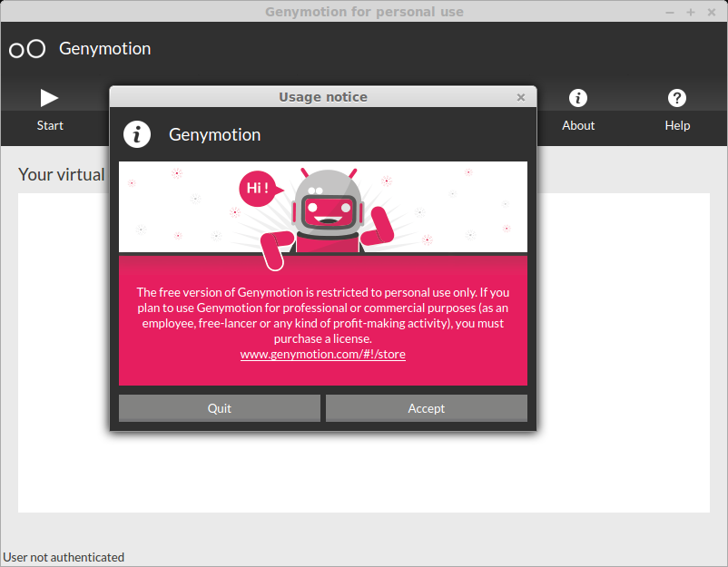The width and height of the screenshot is (728, 567).
Task: Click the Start label in toolbar
Action: coord(50,125)
